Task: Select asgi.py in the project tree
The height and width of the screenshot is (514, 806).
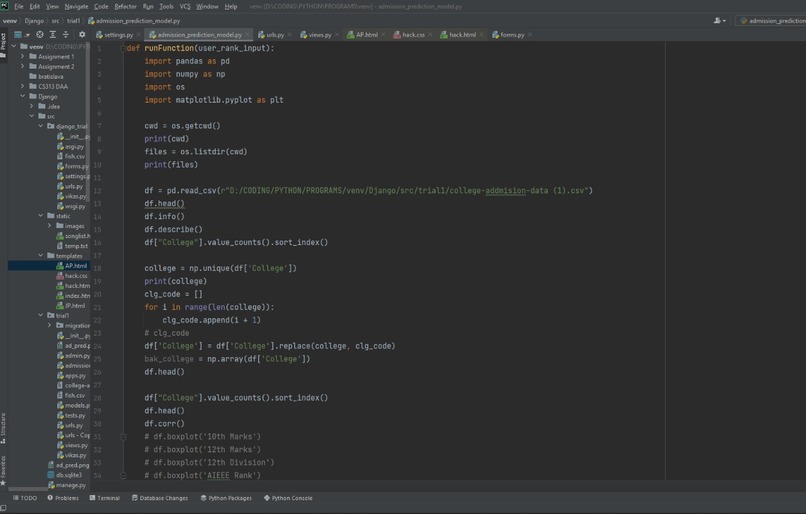Action: coord(70,146)
